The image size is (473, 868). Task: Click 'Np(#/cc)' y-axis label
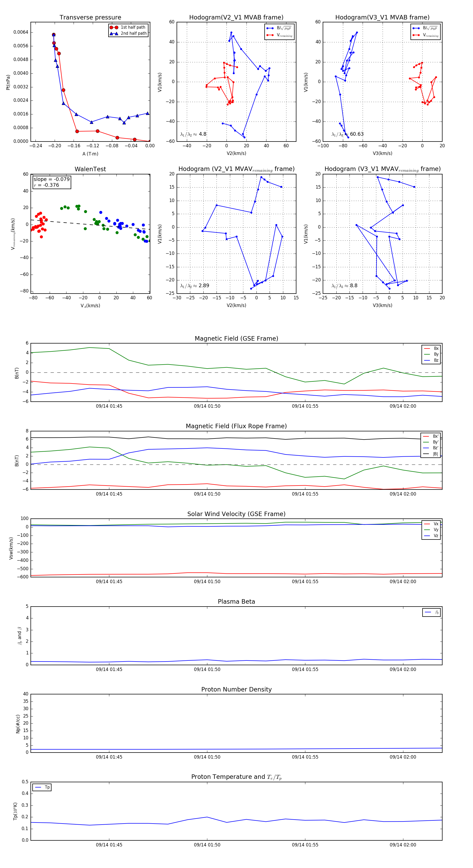click(18, 724)
